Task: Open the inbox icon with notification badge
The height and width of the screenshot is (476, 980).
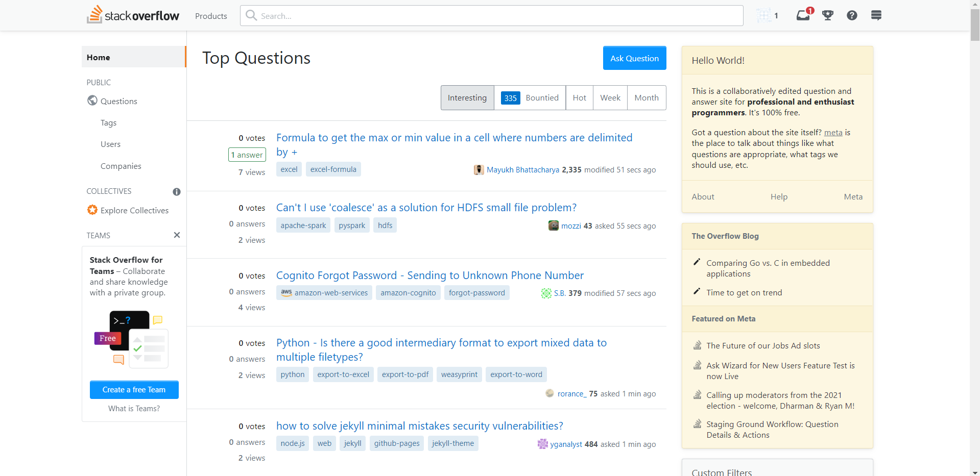Action: 804,15
